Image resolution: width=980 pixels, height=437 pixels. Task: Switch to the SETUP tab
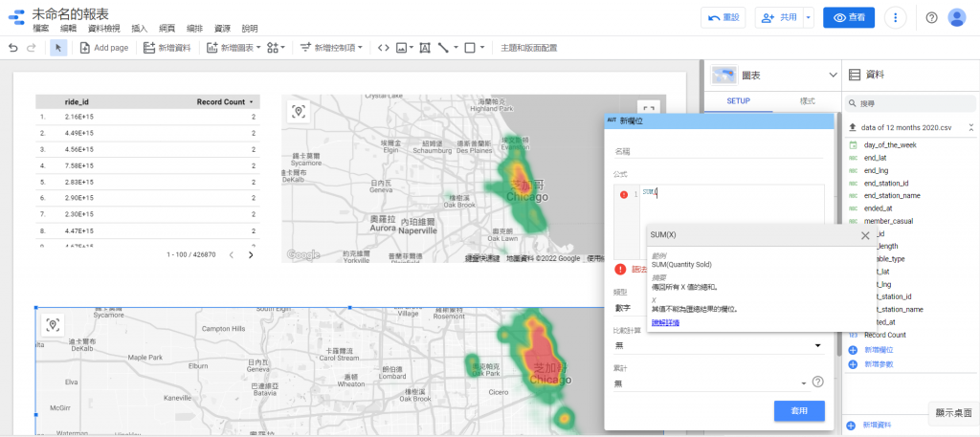[x=738, y=101]
